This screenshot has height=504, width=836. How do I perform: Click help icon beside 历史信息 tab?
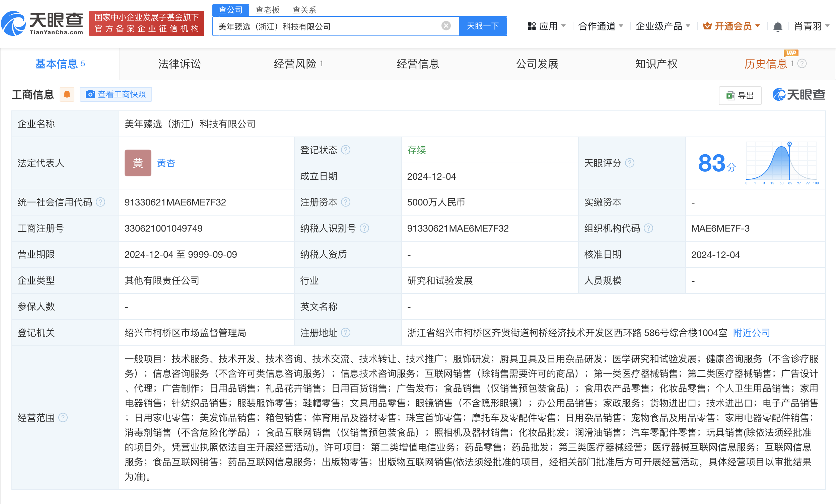[802, 64]
